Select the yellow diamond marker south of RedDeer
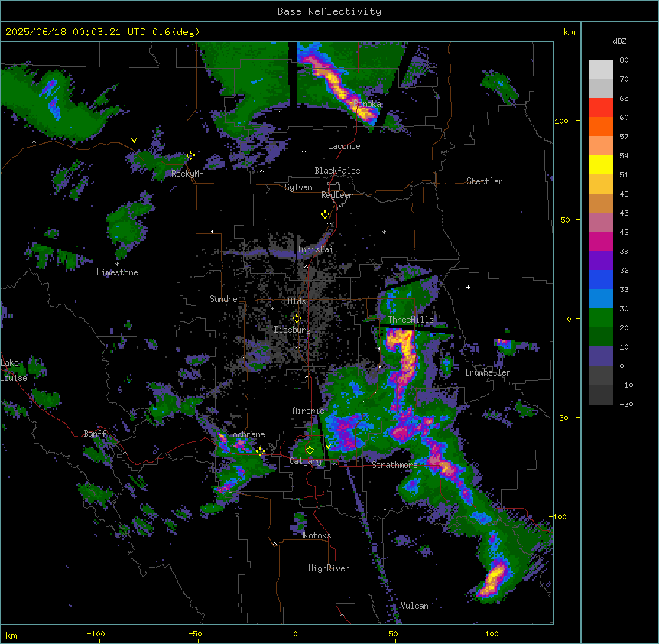Image resolution: width=659 pixels, height=644 pixels. click(325, 215)
